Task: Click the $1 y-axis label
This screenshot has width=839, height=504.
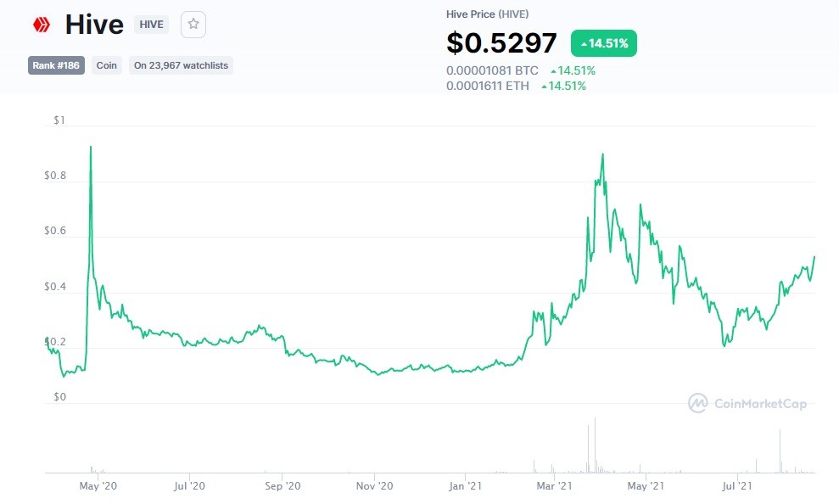Action: [x=59, y=120]
